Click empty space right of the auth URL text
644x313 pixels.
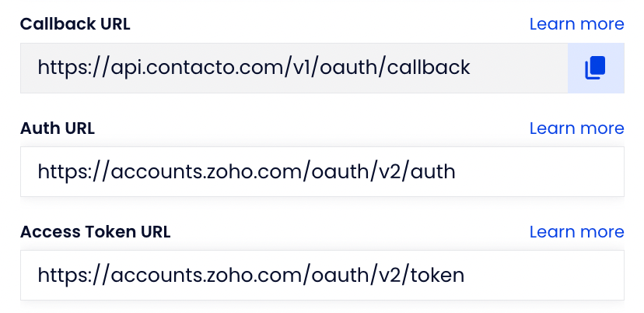(538, 171)
